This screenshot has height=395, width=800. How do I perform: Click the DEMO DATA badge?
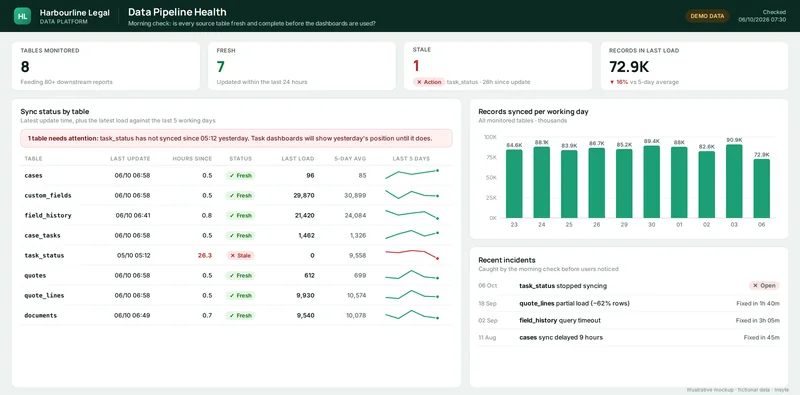[707, 16]
